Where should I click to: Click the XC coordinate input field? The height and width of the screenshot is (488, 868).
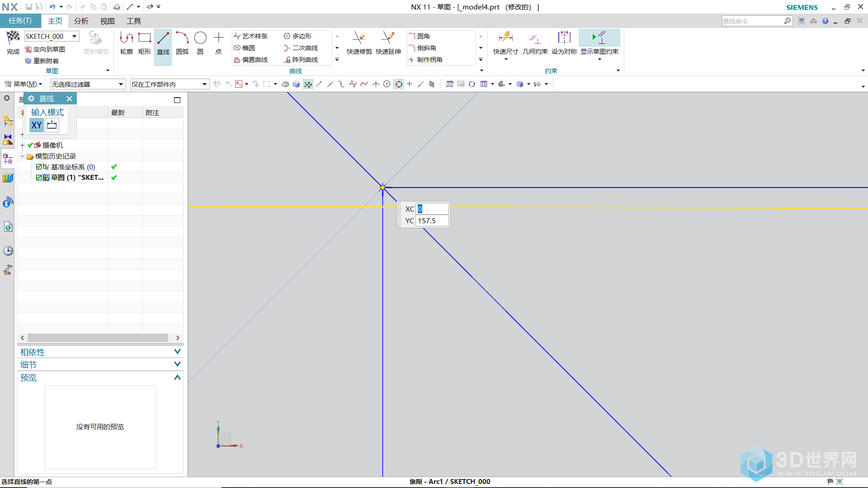pos(432,209)
